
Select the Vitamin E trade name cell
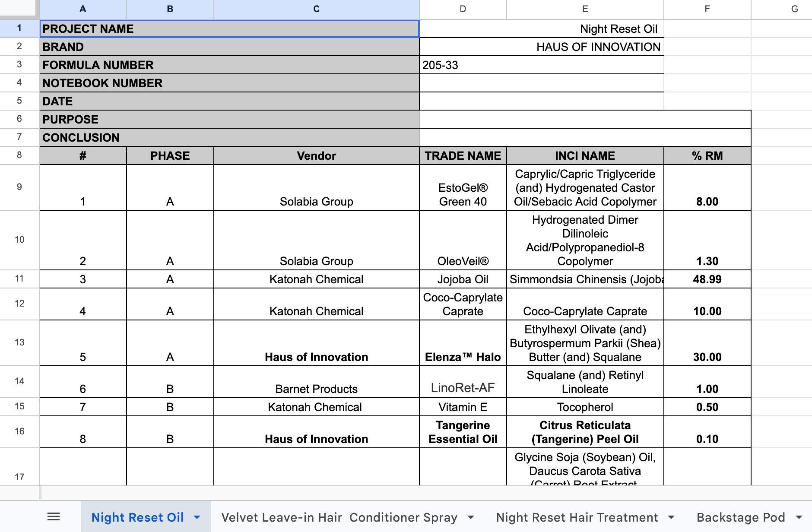pos(463,407)
